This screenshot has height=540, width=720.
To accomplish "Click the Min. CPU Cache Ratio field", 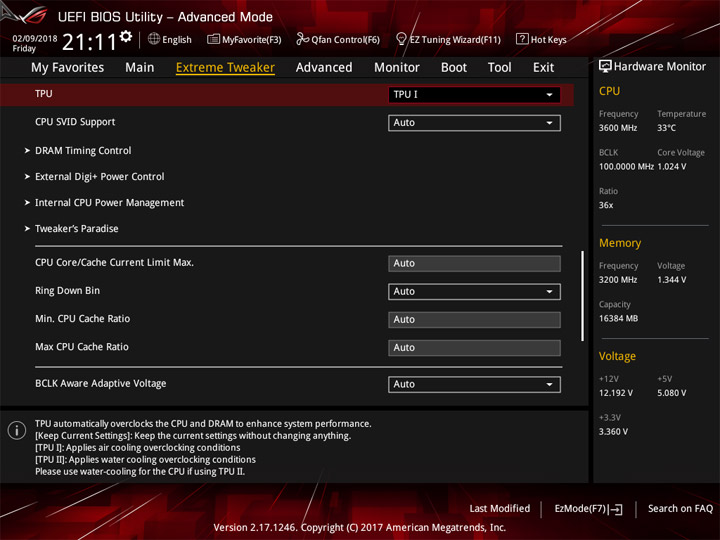I will tap(474, 320).
